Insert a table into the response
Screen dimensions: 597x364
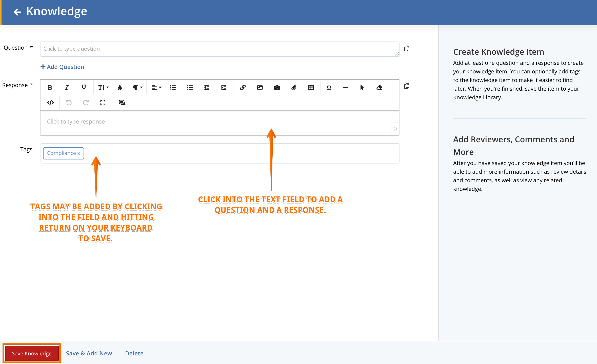311,88
